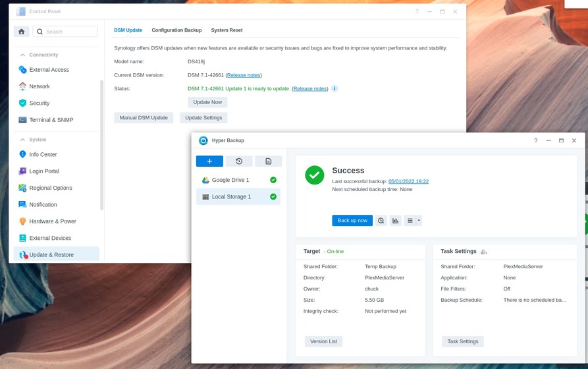Open backup statistics chart icon
This screenshot has width=588, height=369.
(x=395, y=220)
